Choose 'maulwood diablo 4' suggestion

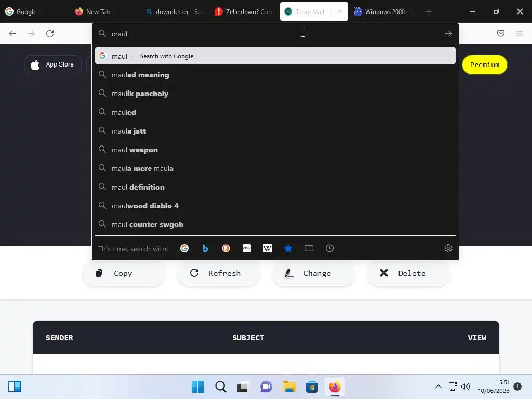pos(275,205)
